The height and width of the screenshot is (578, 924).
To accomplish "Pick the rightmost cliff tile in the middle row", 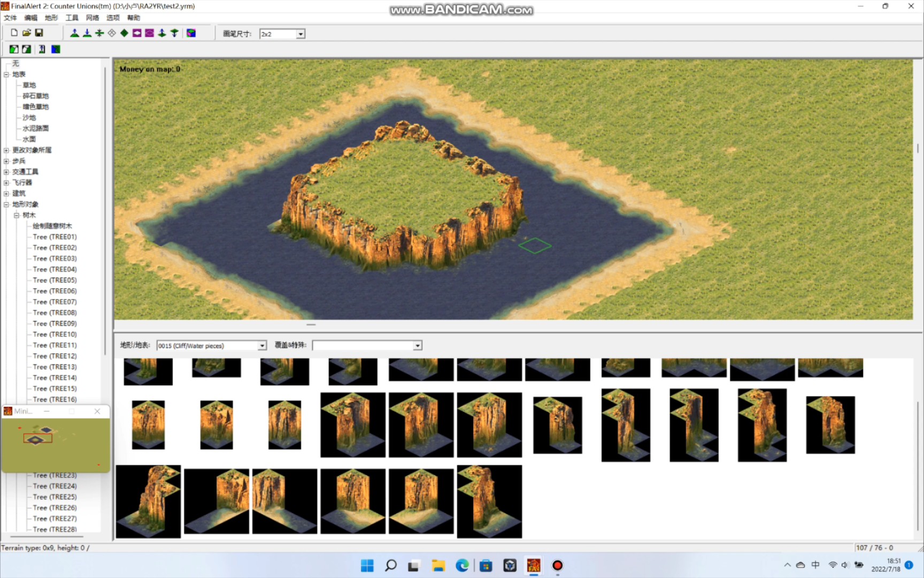I will tap(830, 425).
